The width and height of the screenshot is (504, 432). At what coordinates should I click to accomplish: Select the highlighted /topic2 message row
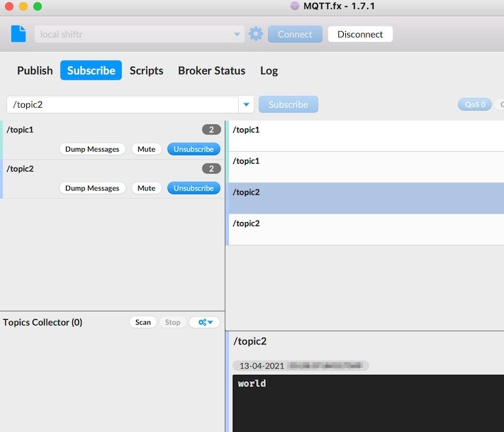[x=365, y=199]
